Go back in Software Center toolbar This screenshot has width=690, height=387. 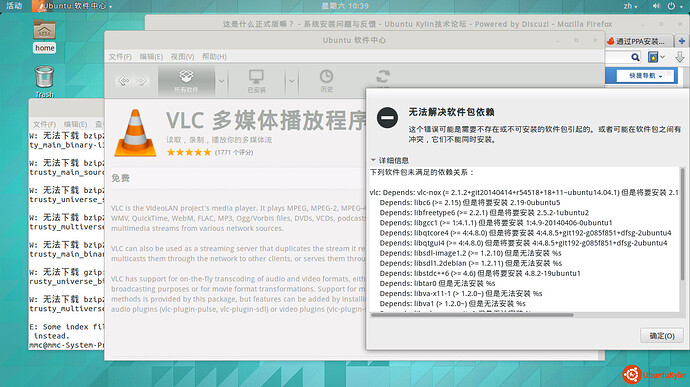123,81
